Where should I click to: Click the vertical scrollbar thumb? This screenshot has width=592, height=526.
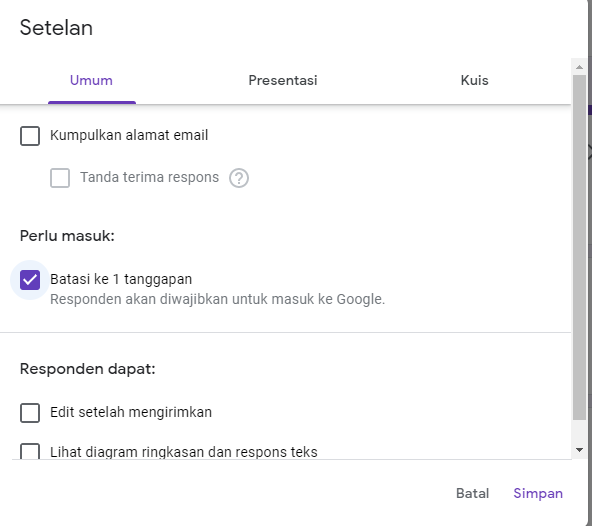pos(579,247)
